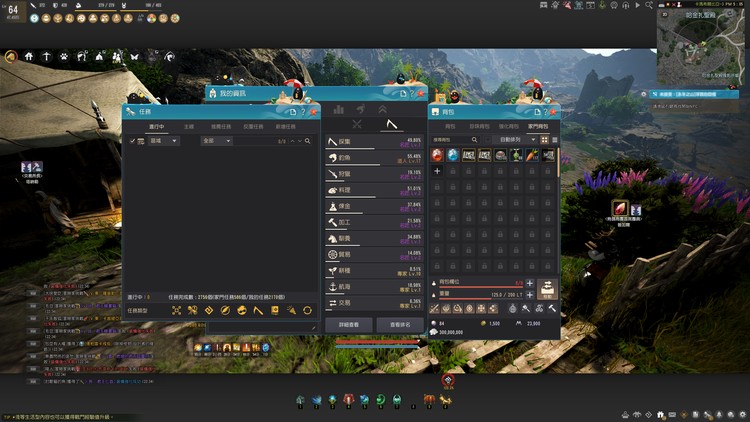
Task: Toggle the crossed tools quest type filter
Action: tap(192, 311)
